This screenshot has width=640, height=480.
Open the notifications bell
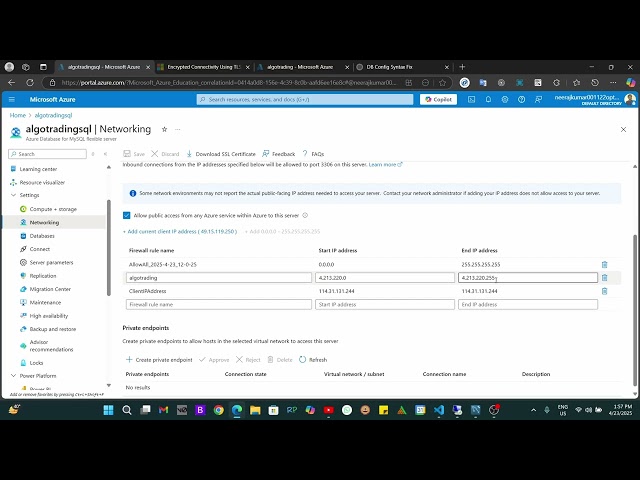click(488, 99)
